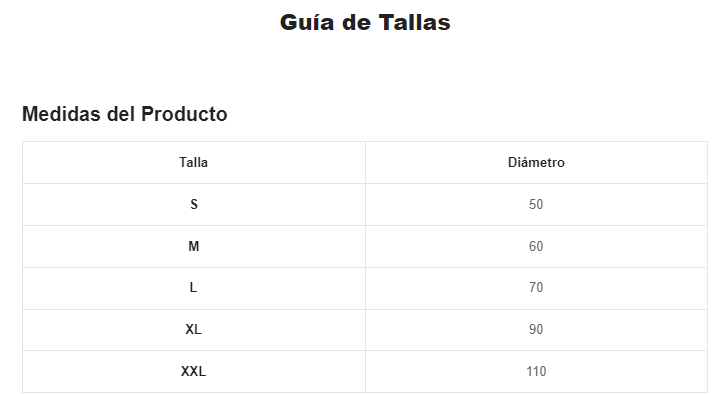The width and height of the screenshot is (726, 394).
Task: Click the diameter value 60
Action: click(x=536, y=246)
